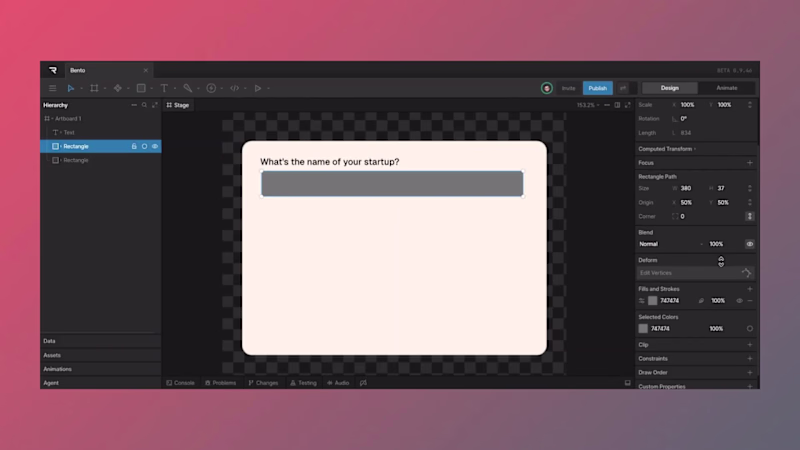The height and width of the screenshot is (450, 800).
Task: Toggle linked corner radius button
Action: coord(749,216)
